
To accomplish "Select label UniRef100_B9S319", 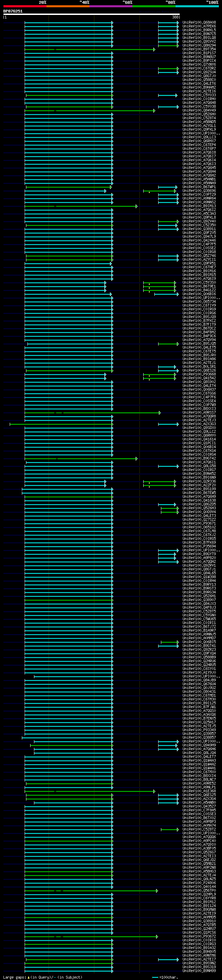I will click(x=199, y=967).
